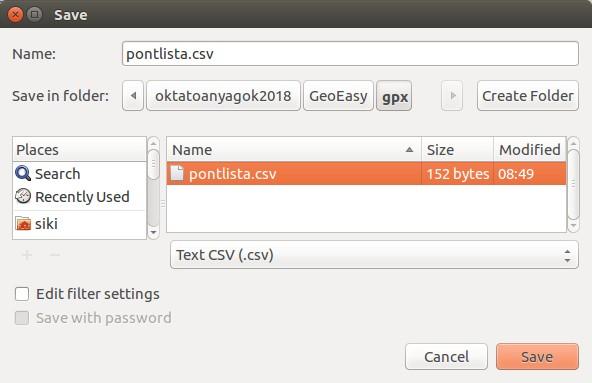The image size is (592, 383).
Task: Enable Edit filter settings checkbox
Action: click(22, 294)
